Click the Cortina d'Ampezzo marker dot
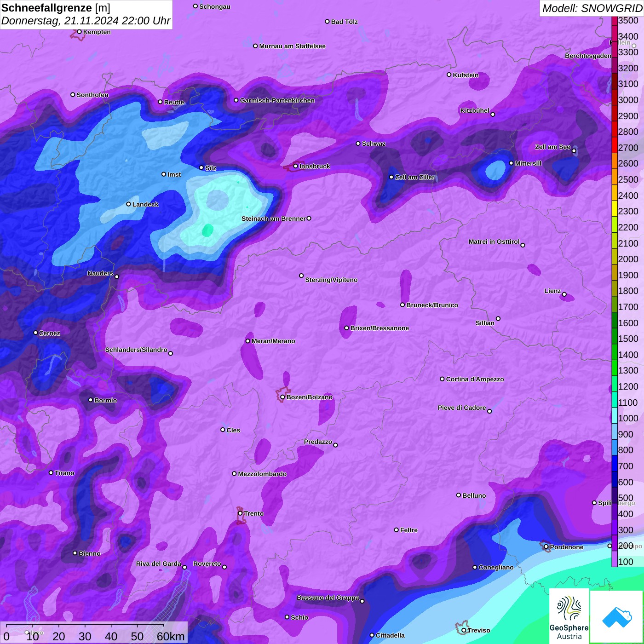Image resolution: width=644 pixels, height=644 pixels. pos(442,379)
